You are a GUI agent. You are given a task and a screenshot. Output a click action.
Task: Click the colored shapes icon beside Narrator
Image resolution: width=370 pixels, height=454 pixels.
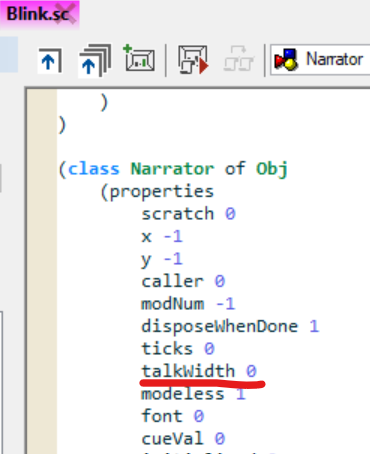(286, 60)
